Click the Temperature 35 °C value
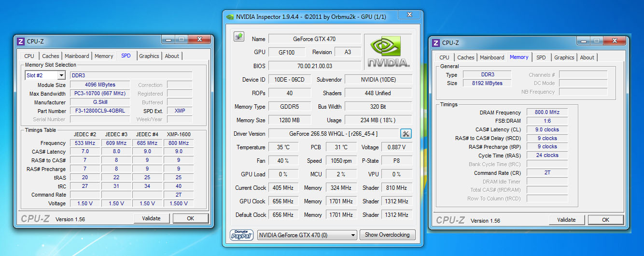Viewport: 644px width, 256px height. pyautogui.click(x=283, y=147)
